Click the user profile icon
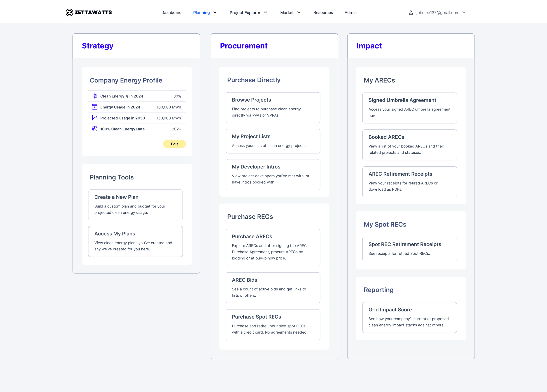Image resolution: width=547 pixels, height=392 pixels. [x=410, y=12]
